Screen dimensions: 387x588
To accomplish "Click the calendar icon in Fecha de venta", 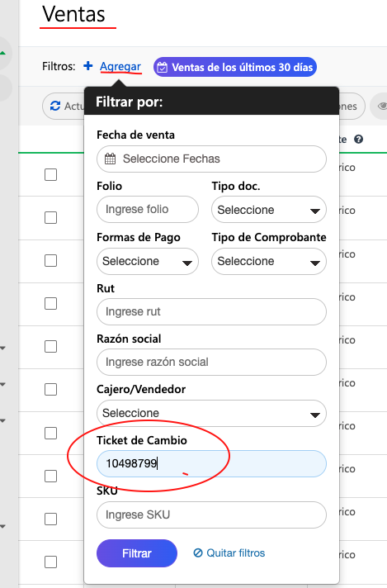I will (x=110, y=159).
